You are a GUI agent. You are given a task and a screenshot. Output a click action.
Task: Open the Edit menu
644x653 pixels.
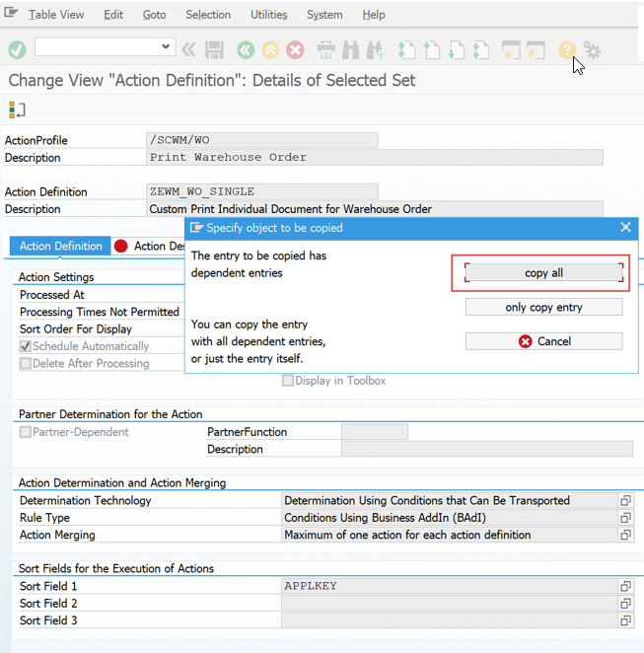coord(113,15)
